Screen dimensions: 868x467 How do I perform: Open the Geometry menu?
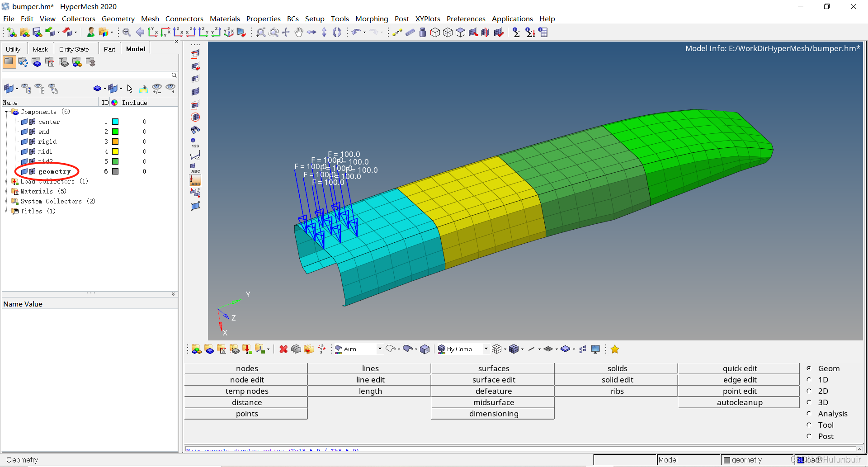118,19
